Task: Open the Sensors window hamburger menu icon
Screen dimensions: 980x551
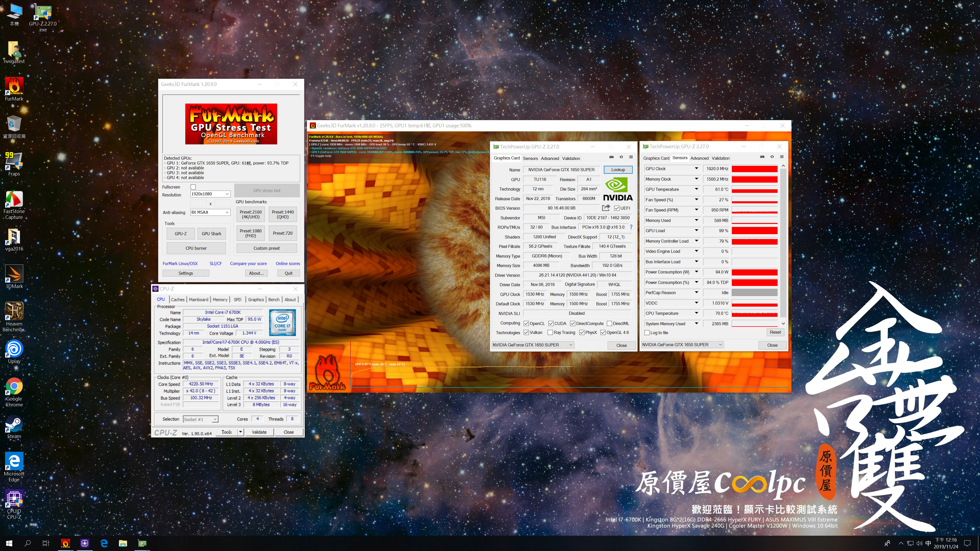Action: (x=782, y=157)
